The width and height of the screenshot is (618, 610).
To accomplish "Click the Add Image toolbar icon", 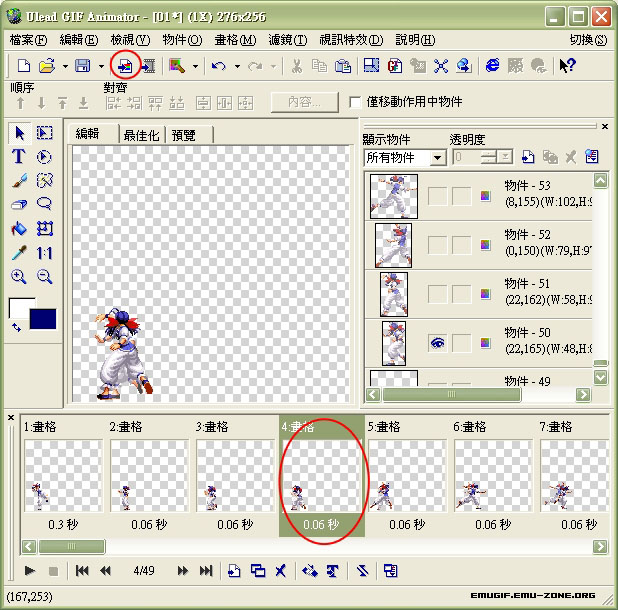I will [125, 66].
